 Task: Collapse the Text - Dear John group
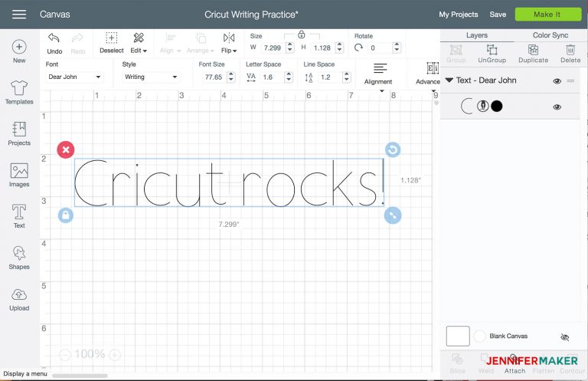(x=449, y=80)
